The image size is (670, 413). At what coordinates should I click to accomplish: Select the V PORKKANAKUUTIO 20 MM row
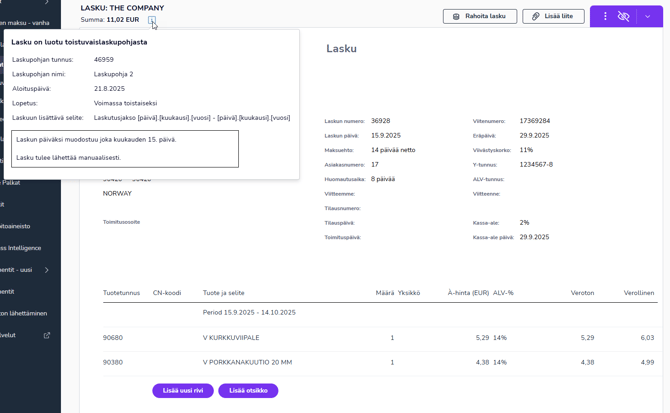coord(247,362)
